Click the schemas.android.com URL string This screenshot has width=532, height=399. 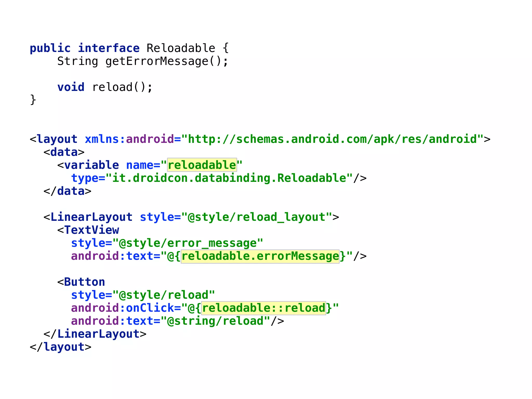(x=332, y=139)
